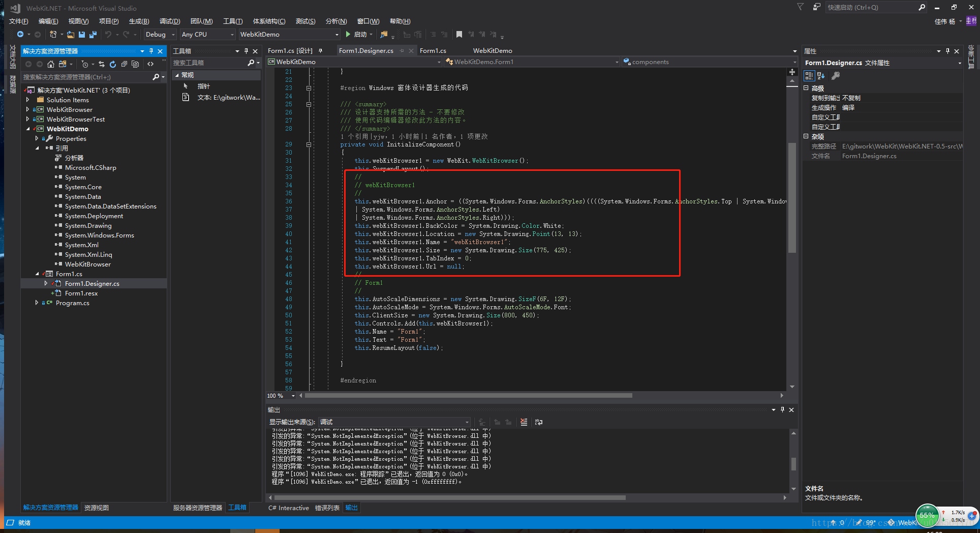The height and width of the screenshot is (533, 980).
Task: Pin the Solution Explorer panel
Action: click(x=151, y=51)
